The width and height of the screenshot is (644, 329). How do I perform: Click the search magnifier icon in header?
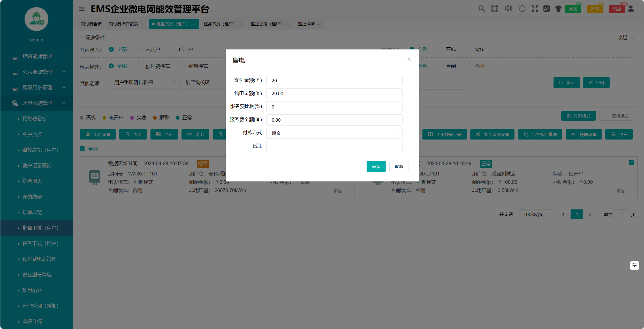(481, 9)
